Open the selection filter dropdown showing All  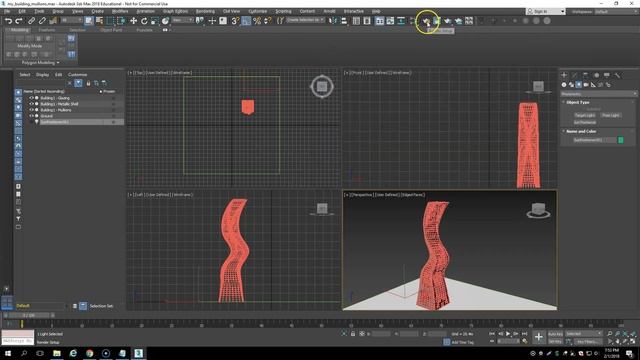71,20
